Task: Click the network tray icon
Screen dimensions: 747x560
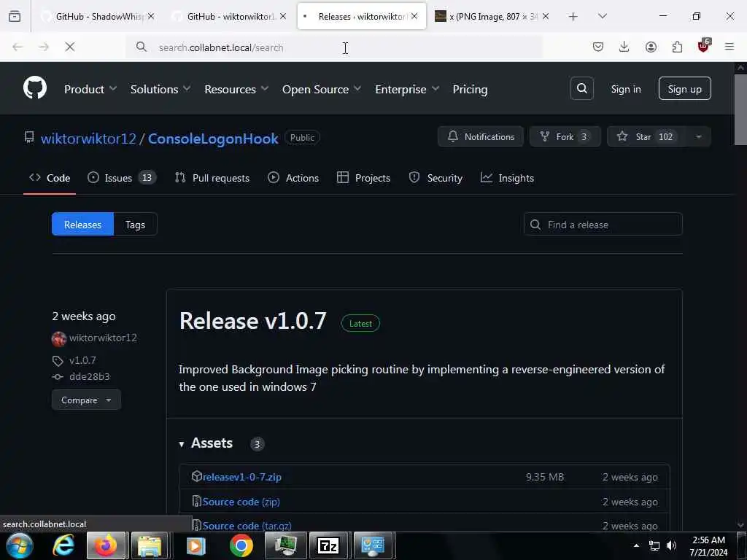Action: [654, 545]
